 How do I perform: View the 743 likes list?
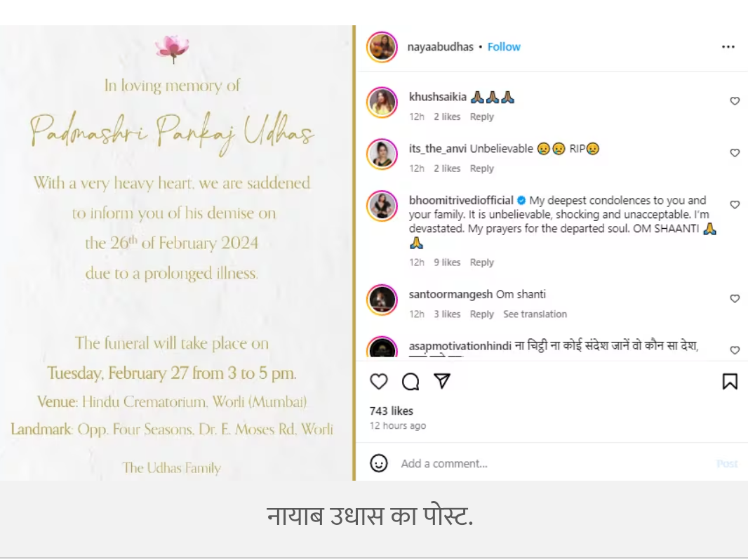(x=391, y=411)
